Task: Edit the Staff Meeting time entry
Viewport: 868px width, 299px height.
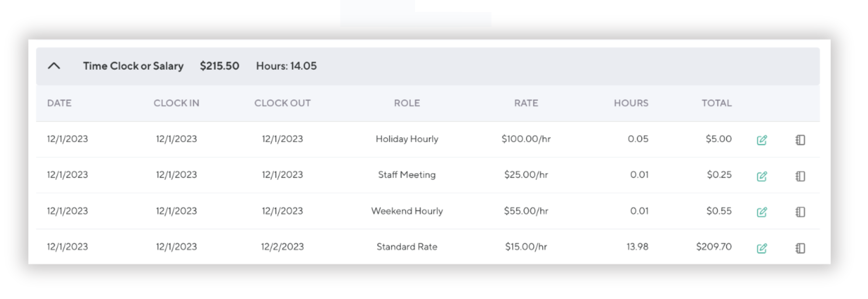Action: click(x=761, y=176)
